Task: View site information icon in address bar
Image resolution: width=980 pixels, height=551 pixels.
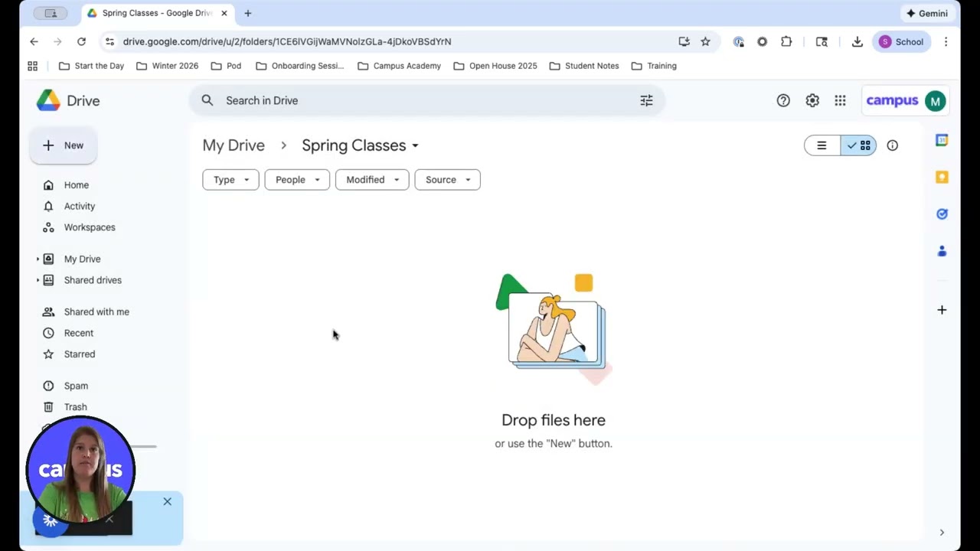Action: point(109,41)
